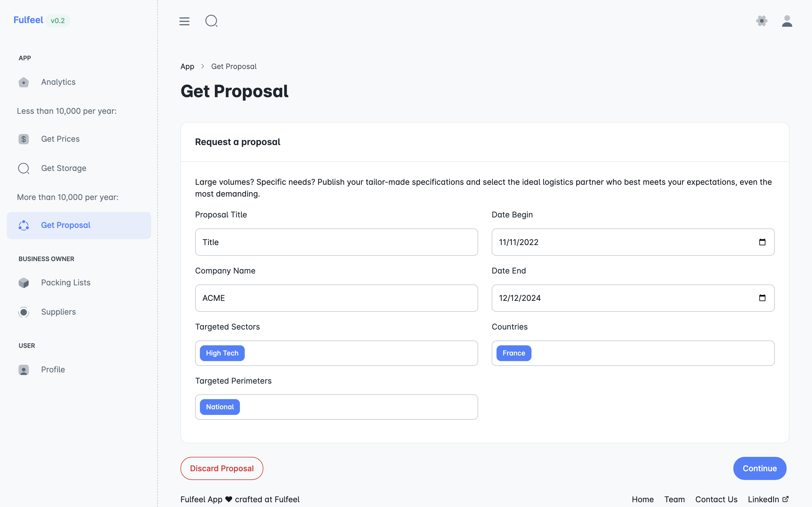Open the Date Begin calendar picker
The height and width of the screenshot is (507, 812).
click(762, 242)
